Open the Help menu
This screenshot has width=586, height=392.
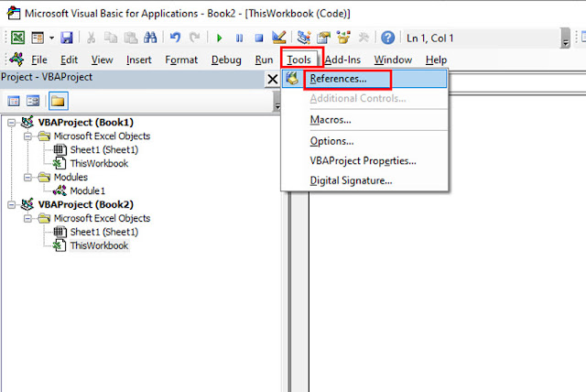(x=436, y=60)
